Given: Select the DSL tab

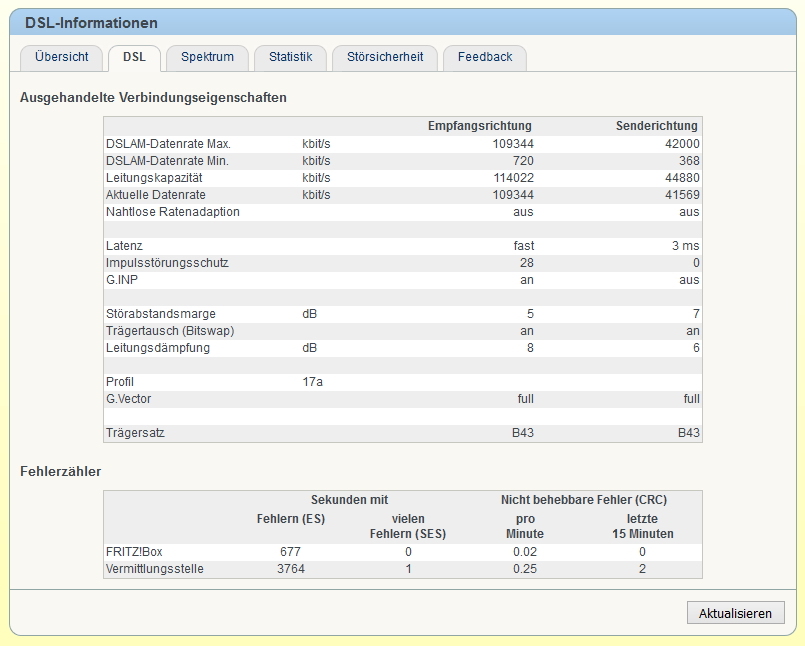Looking at the screenshot, I should click(x=135, y=57).
